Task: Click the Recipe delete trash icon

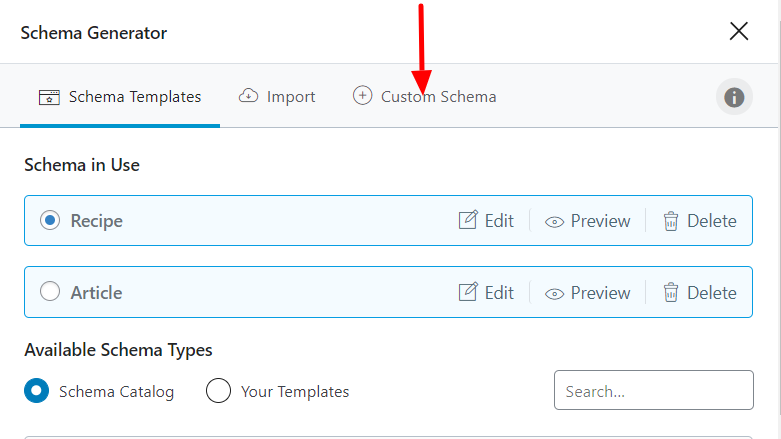Action: [x=671, y=221]
